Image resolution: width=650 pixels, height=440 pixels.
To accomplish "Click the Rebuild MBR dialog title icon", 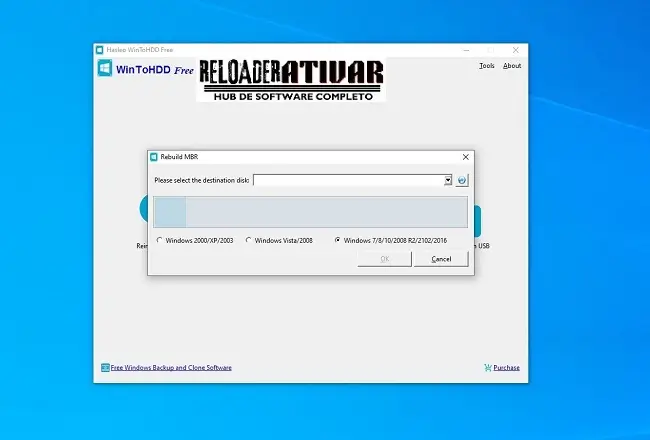I will [154, 157].
